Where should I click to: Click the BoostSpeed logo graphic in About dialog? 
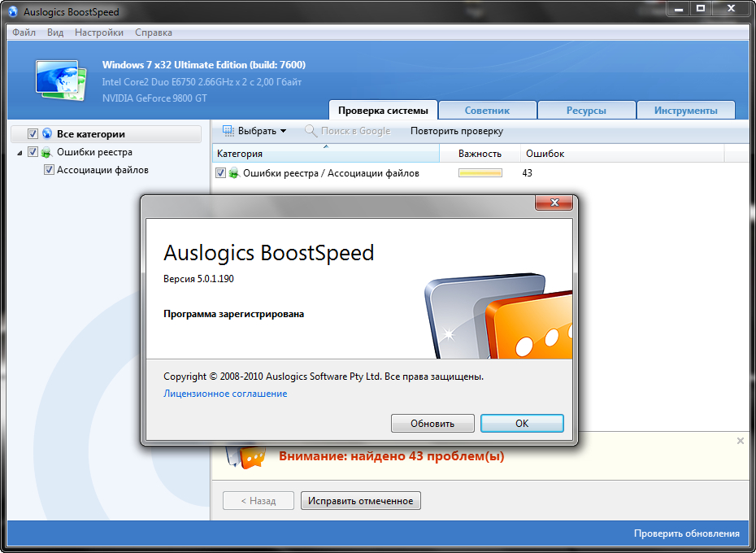(x=498, y=316)
